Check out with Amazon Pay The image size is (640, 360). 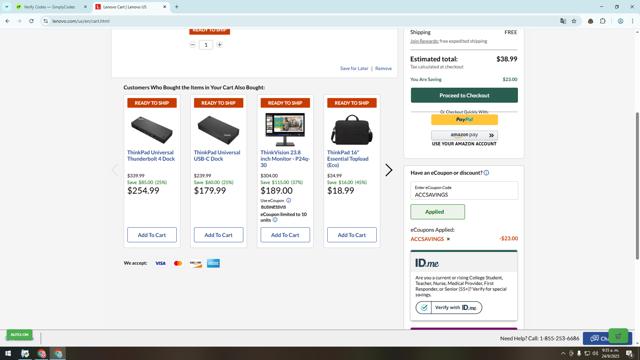click(x=464, y=135)
